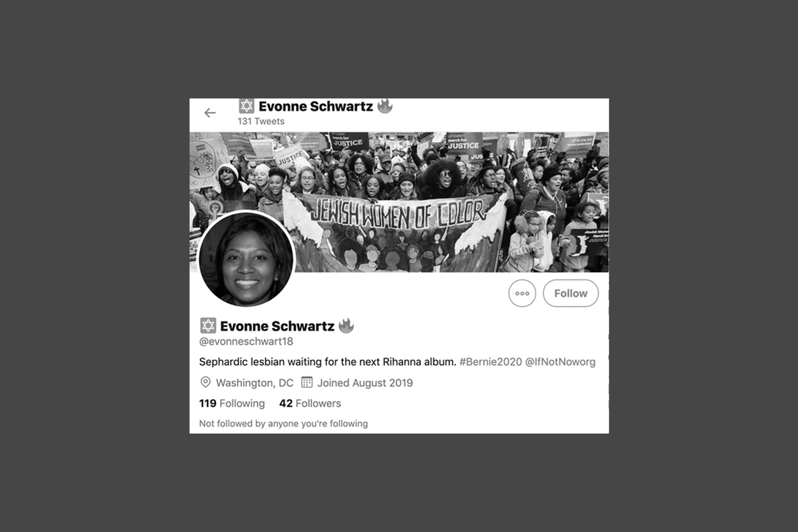This screenshot has width=798, height=532.
Task: Click the fire emoji after profile name
Action: pos(346,326)
